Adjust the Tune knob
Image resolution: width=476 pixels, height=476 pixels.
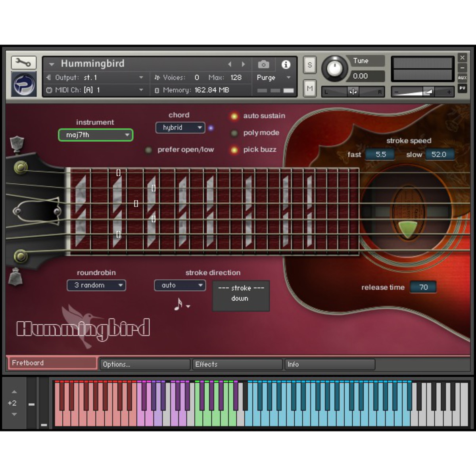[334, 68]
